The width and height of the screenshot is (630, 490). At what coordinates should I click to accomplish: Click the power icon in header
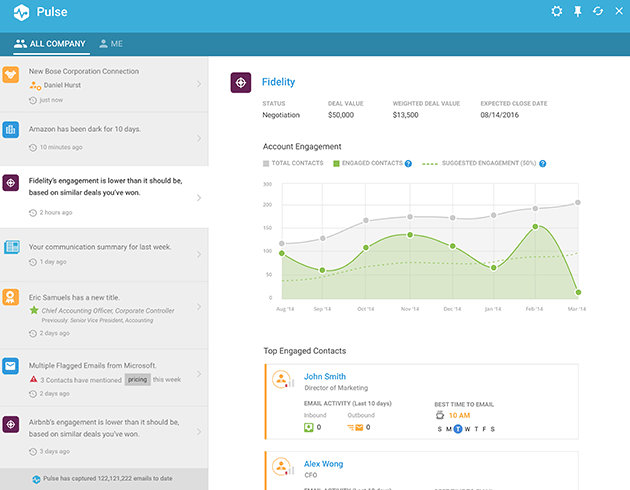coord(616,11)
